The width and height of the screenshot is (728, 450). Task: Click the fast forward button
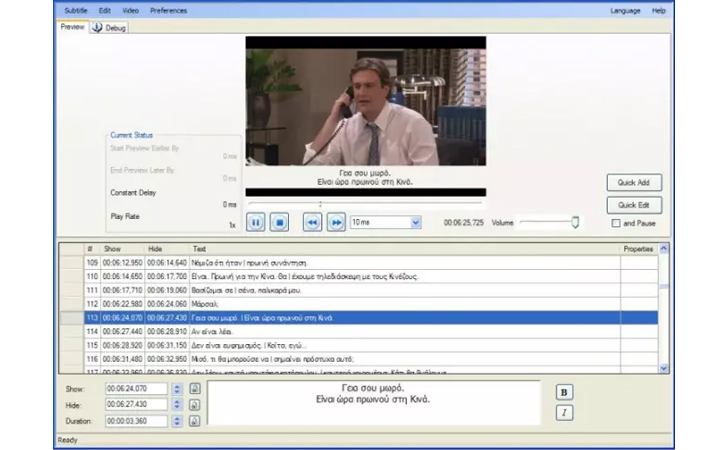pyautogui.click(x=336, y=222)
